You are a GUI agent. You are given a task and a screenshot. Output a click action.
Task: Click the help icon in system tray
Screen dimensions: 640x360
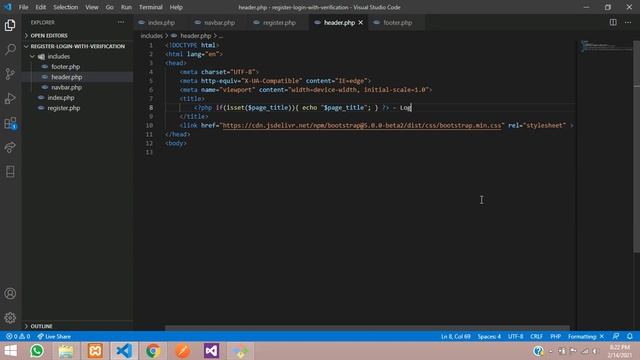[x=538, y=351]
